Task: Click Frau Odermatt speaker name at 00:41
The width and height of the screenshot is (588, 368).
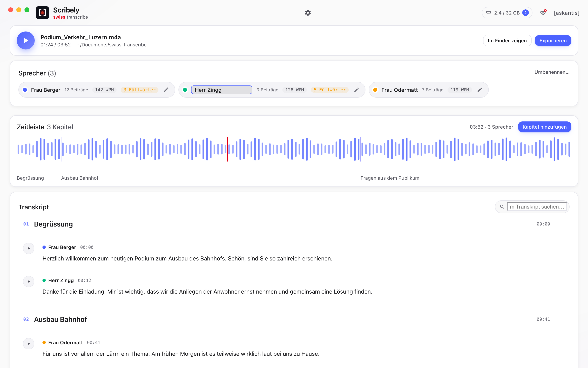Action: coord(65,342)
